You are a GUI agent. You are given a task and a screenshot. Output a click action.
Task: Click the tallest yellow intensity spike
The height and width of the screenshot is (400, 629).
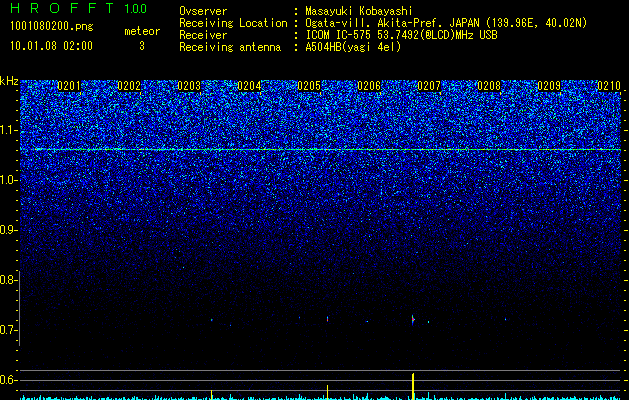[x=413, y=386]
